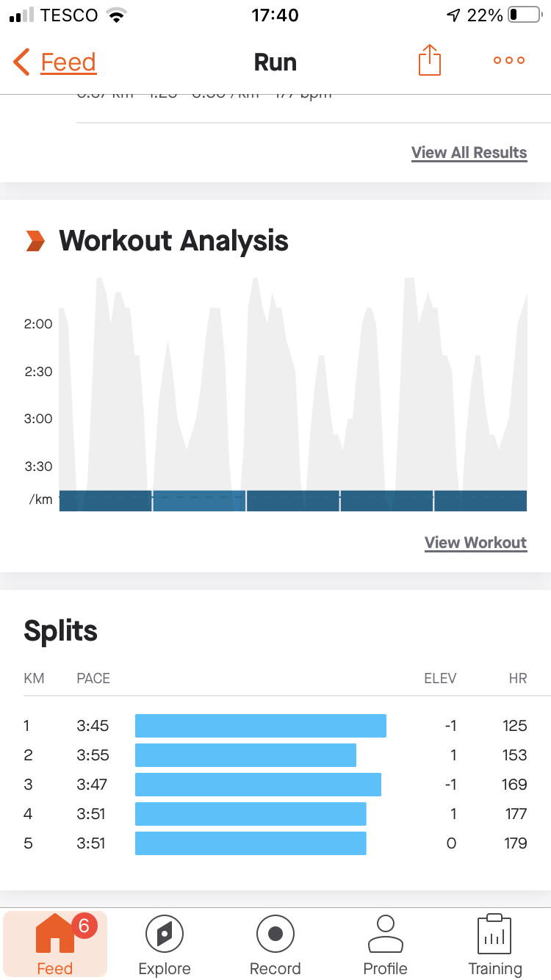
Task: Tap the back chevron arrow
Action: click(21, 62)
